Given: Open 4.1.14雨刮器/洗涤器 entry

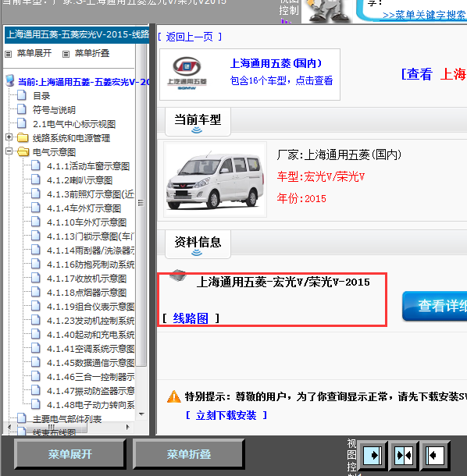Looking at the screenshot, I should [x=91, y=250].
